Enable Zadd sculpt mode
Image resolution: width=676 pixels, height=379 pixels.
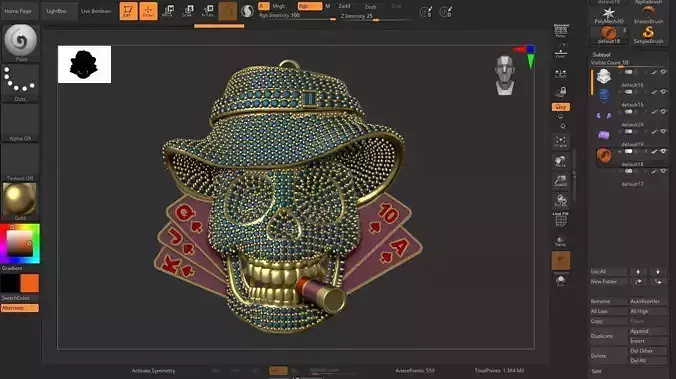tap(344, 6)
